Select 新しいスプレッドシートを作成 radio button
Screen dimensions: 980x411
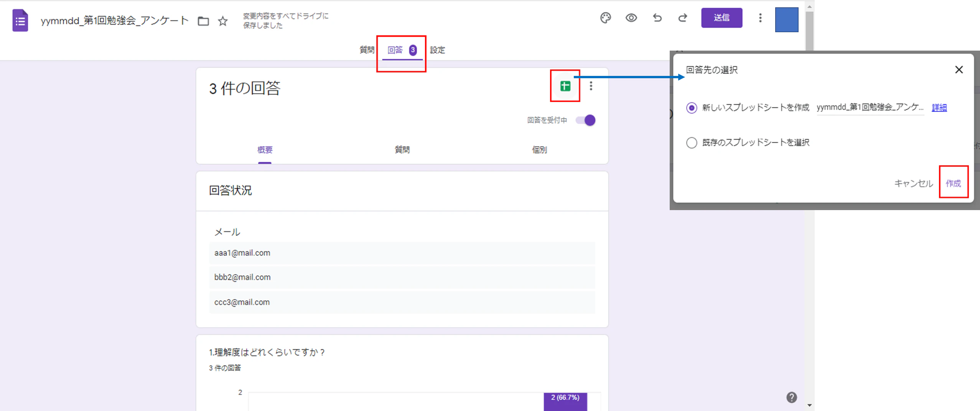[x=692, y=108]
